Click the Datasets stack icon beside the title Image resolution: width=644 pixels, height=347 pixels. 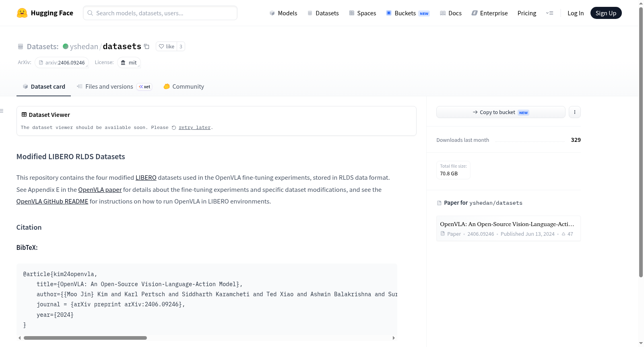tap(21, 46)
